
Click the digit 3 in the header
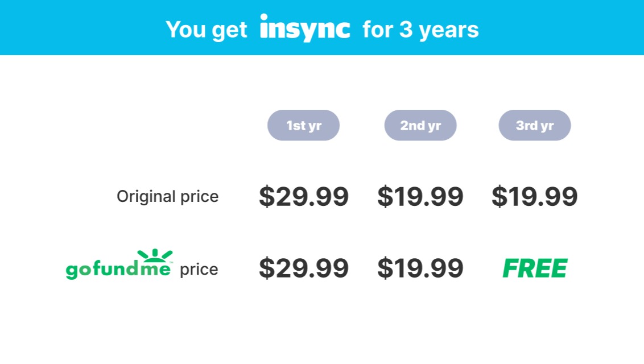pyautogui.click(x=406, y=30)
